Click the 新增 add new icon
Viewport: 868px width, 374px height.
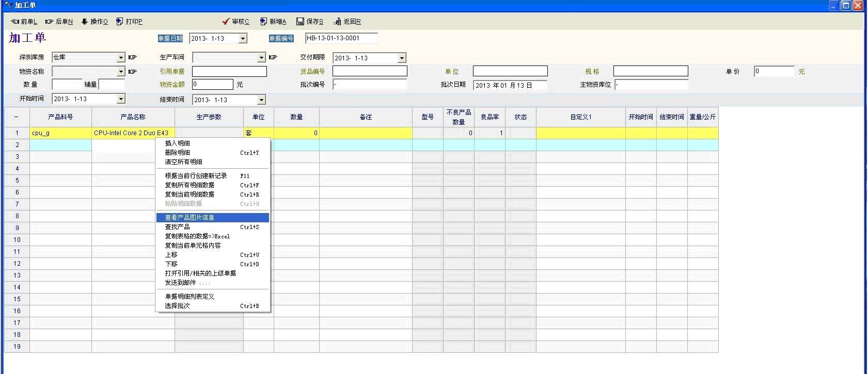(263, 22)
